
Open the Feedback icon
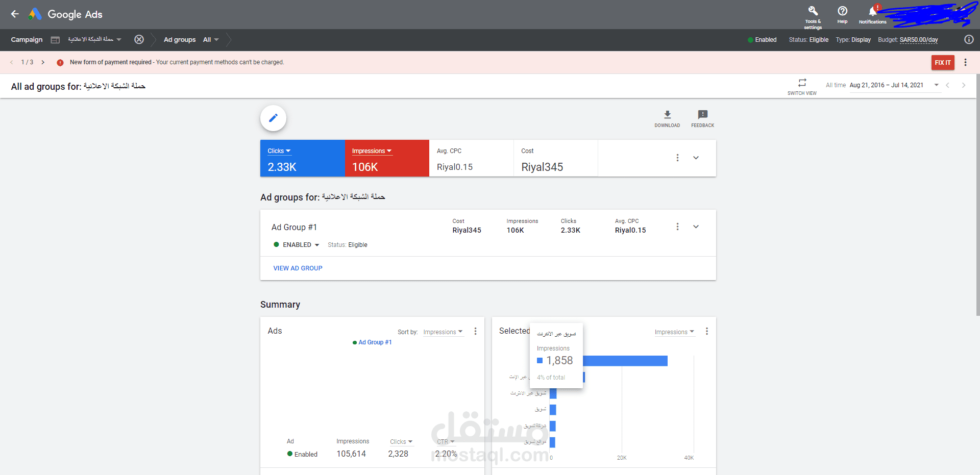click(x=703, y=115)
